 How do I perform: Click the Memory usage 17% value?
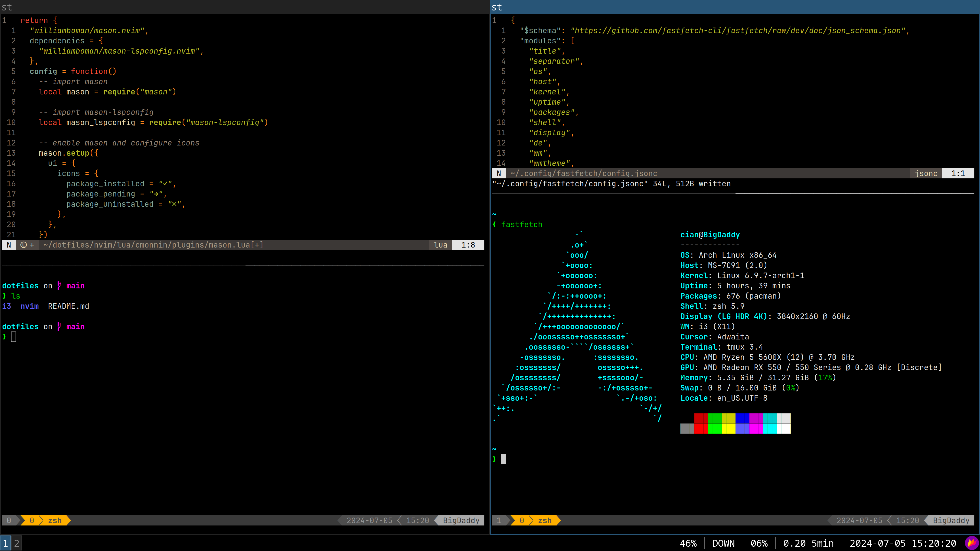coord(825,378)
